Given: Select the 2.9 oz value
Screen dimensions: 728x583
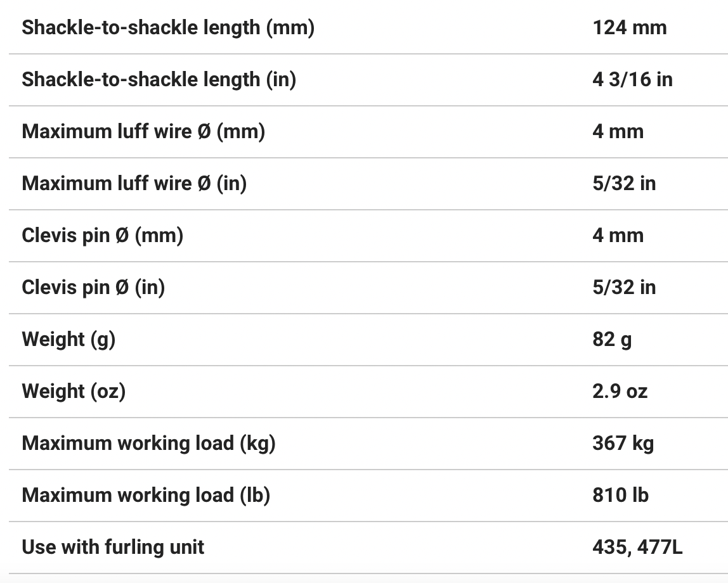Looking at the screenshot, I should point(620,392).
